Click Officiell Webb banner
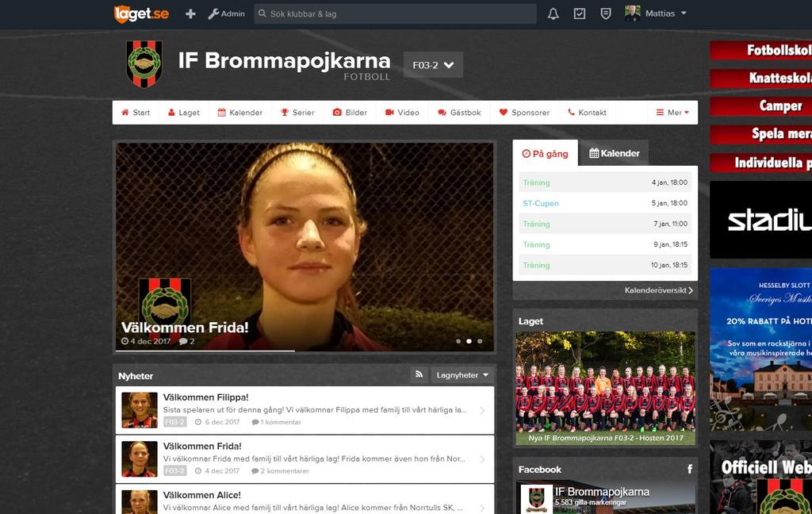The image size is (812, 514). 760,477
